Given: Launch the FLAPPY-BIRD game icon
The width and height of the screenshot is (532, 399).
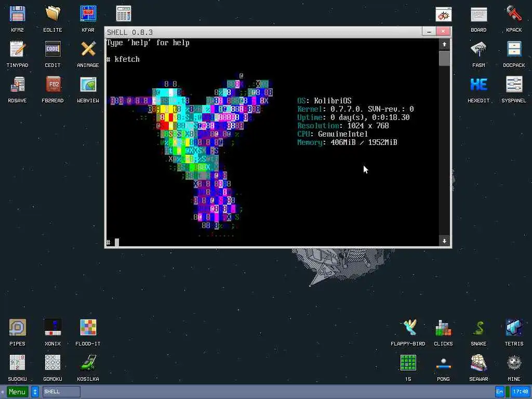Looking at the screenshot, I should (x=408, y=328).
